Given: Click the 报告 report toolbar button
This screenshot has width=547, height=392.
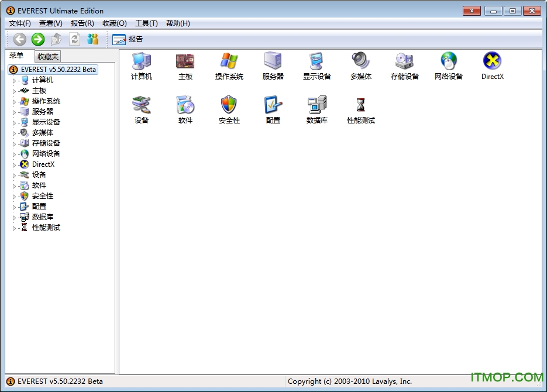Looking at the screenshot, I should [x=128, y=39].
